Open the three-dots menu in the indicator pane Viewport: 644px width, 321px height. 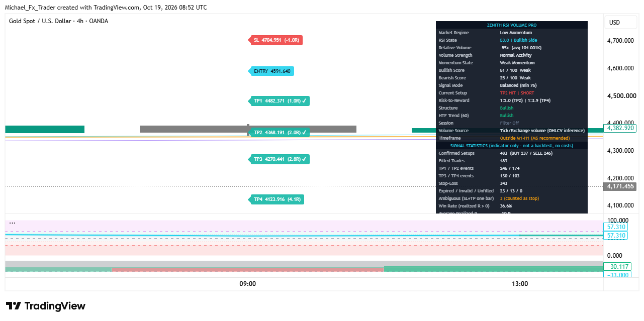pos(12,223)
